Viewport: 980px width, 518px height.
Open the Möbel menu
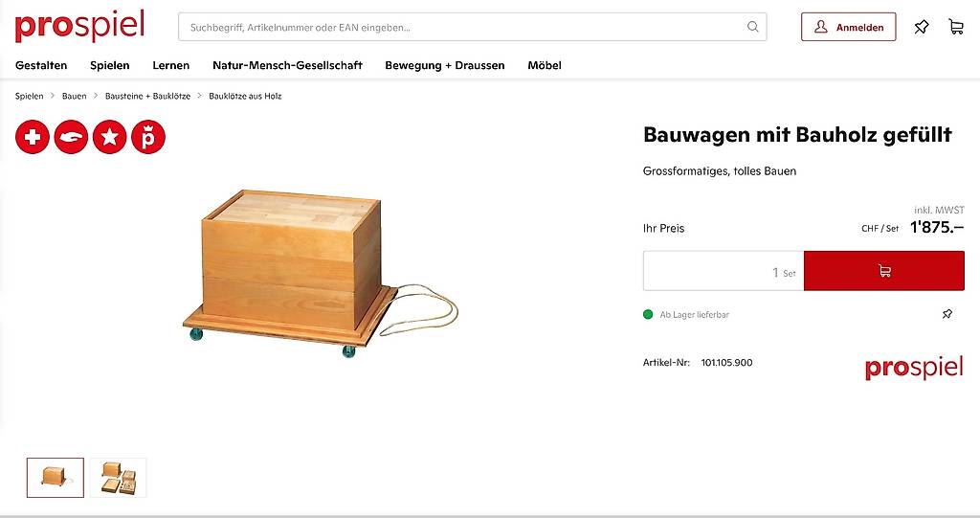(x=545, y=65)
